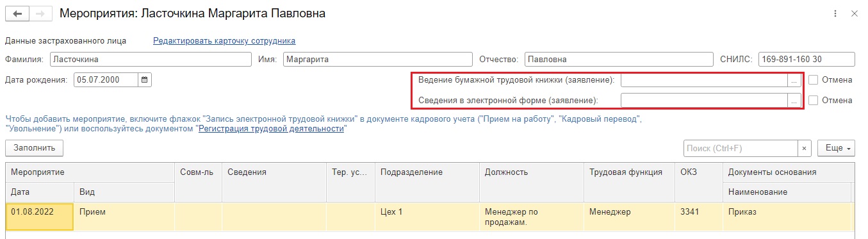The height and width of the screenshot is (239, 868).
Task: Follow the Регистрация трудовой деятельности link
Action: (x=272, y=129)
